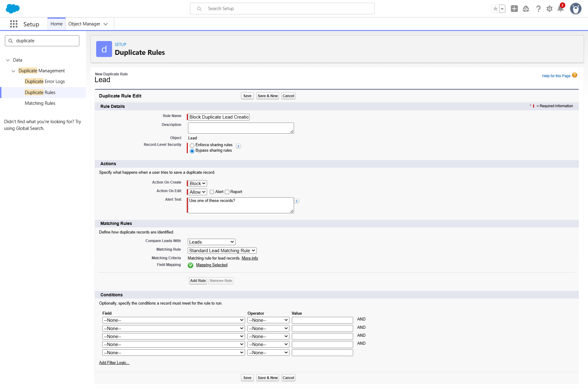Image resolution: width=588 pixels, height=391 pixels.
Task: Collapse the Data tree section
Action: click(8, 60)
